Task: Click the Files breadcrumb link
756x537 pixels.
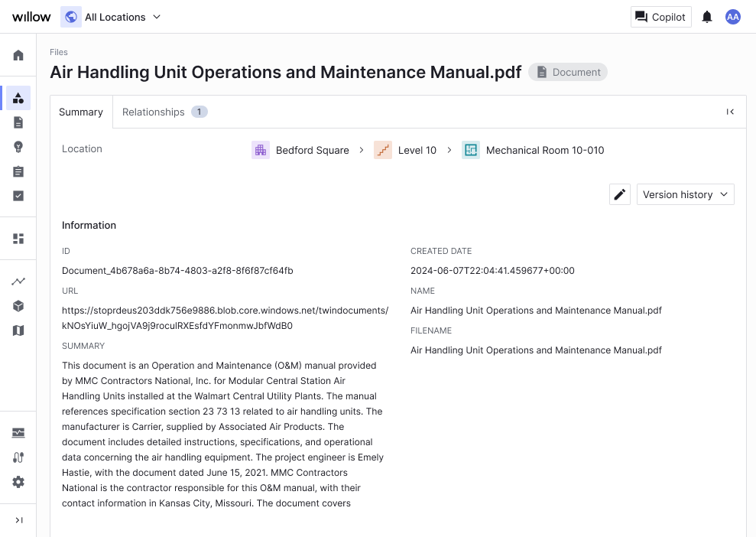Action: coord(59,52)
